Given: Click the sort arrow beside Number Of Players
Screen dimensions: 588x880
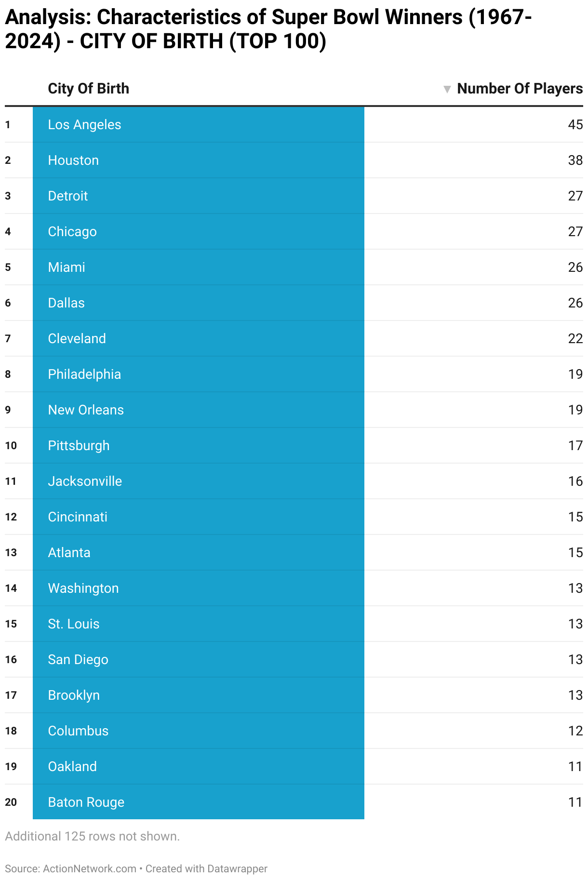Looking at the screenshot, I should [x=447, y=89].
